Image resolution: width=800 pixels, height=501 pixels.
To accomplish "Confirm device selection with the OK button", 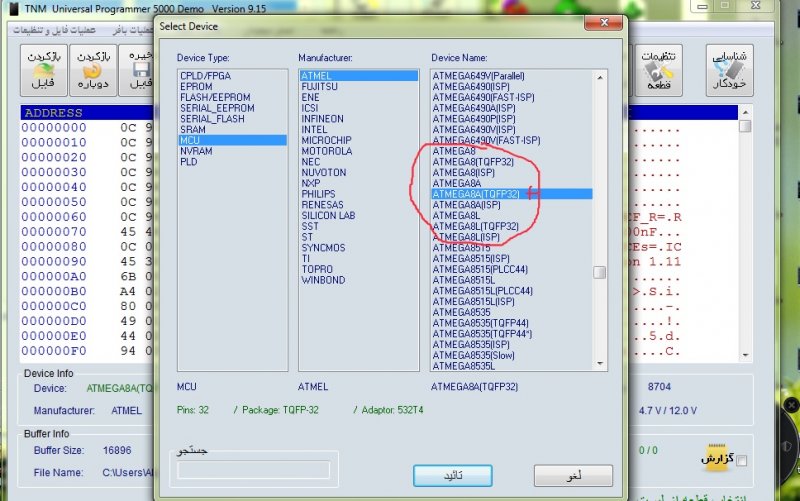I will [x=453, y=475].
